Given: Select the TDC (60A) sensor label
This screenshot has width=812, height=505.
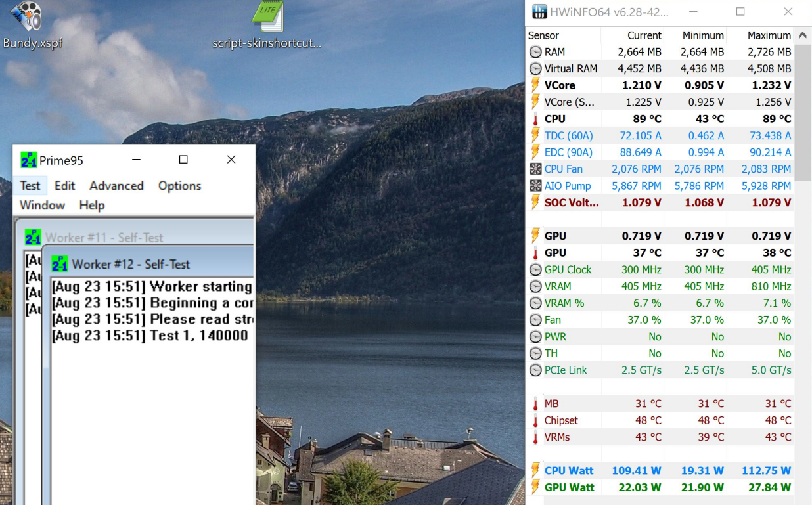Looking at the screenshot, I should tap(568, 136).
